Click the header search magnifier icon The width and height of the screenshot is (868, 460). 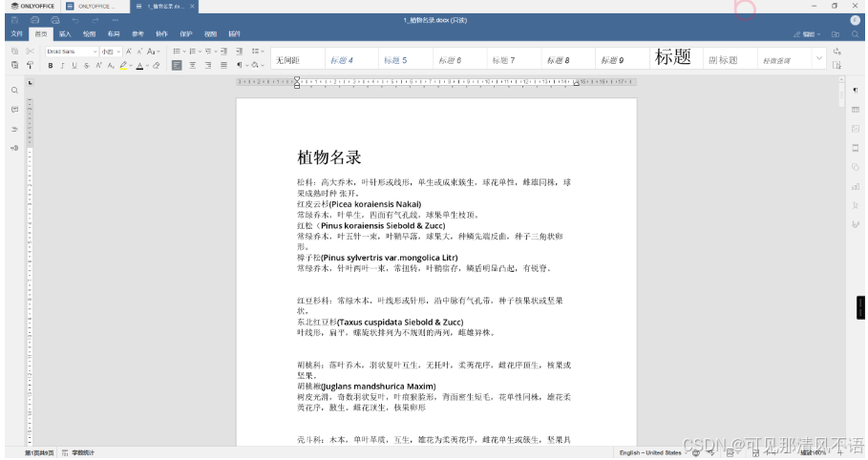click(856, 34)
